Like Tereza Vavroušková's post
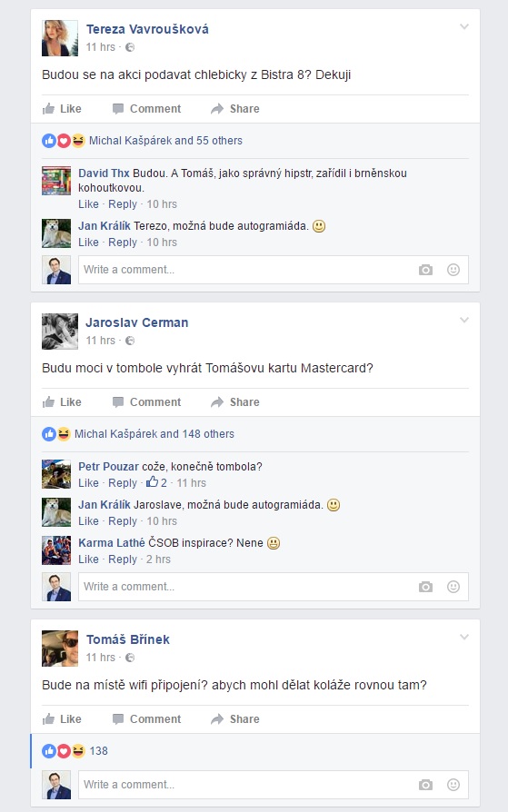This screenshot has height=812, width=508. tap(62, 109)
